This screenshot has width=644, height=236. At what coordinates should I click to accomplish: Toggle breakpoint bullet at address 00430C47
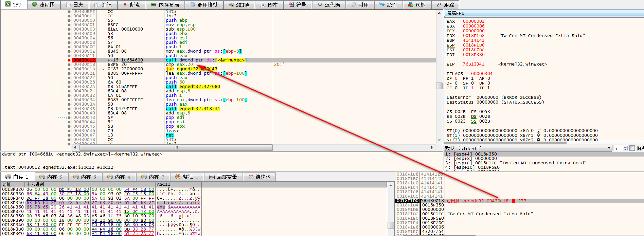69,135
